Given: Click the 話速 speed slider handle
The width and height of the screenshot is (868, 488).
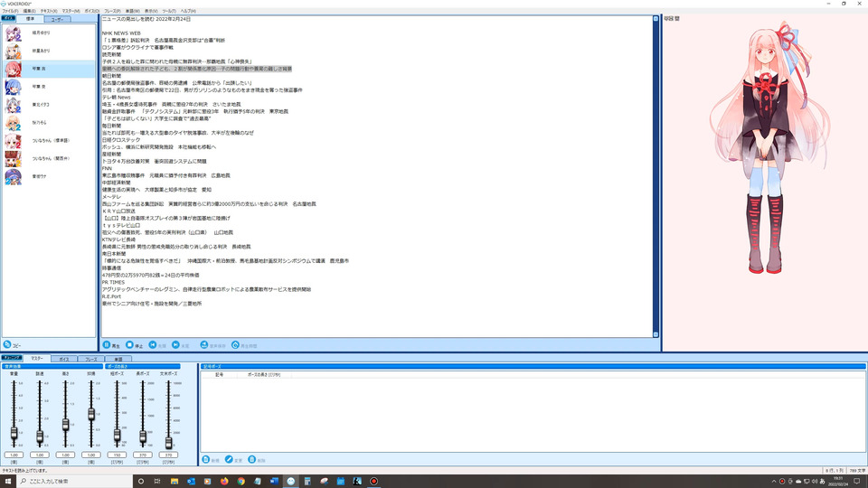Looking at the screenshot, I should point(40,436).
